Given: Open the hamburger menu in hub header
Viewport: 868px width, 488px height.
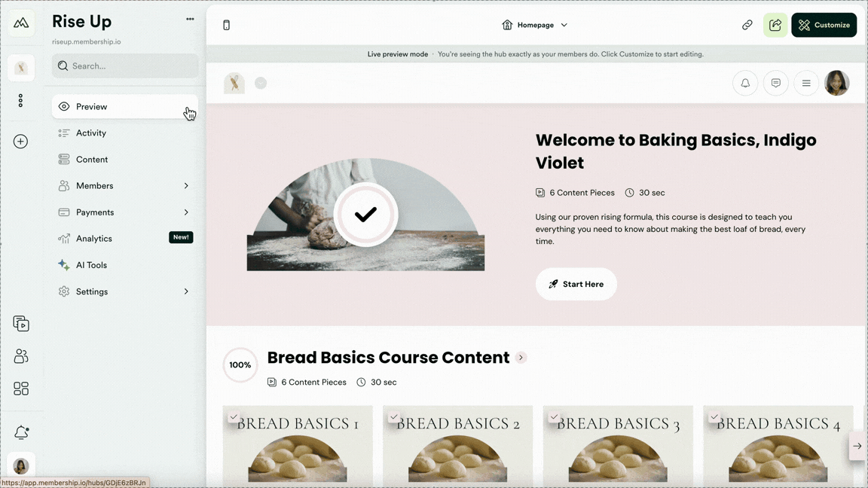Looking at the screenshot, I should coord(806,83).
